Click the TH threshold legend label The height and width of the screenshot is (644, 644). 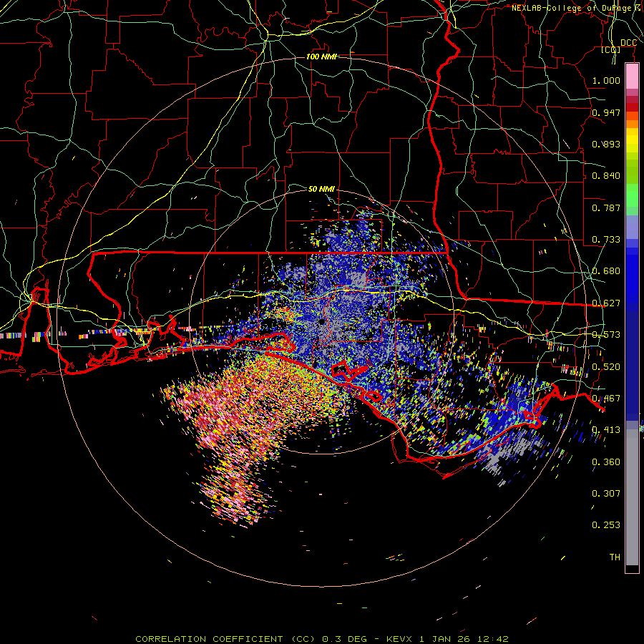pos(615,557)
